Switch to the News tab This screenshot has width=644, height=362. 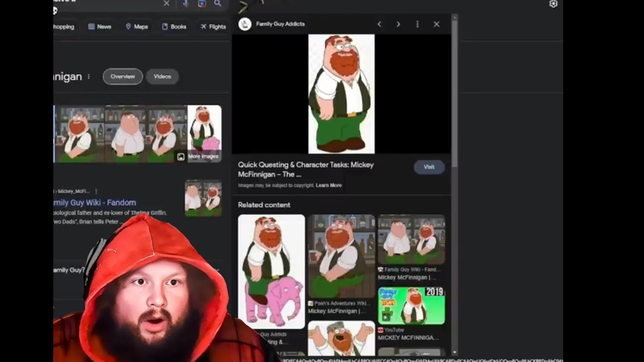[100, 27]
